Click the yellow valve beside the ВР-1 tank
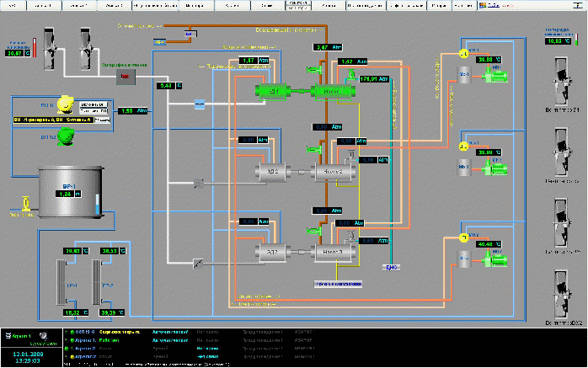The width and height of the screenshot is (588, 368). 25,204
